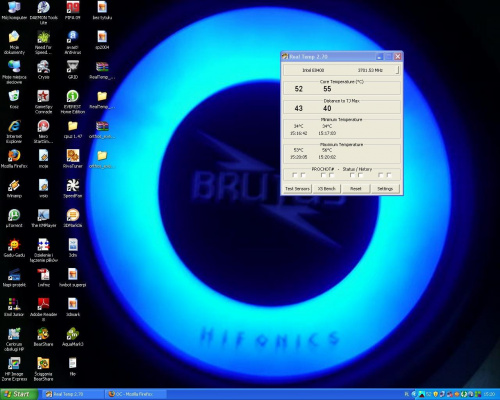Launch EVEREST Home Edition shortcut
Image resolution: width=500 pixels, height=400 pixels.
(73, 102)
